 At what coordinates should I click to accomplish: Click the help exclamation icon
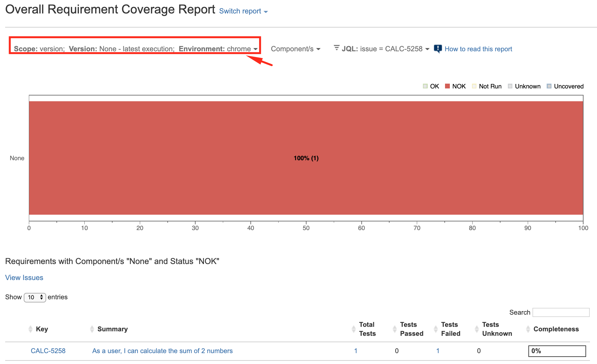(x=438, y=49)
